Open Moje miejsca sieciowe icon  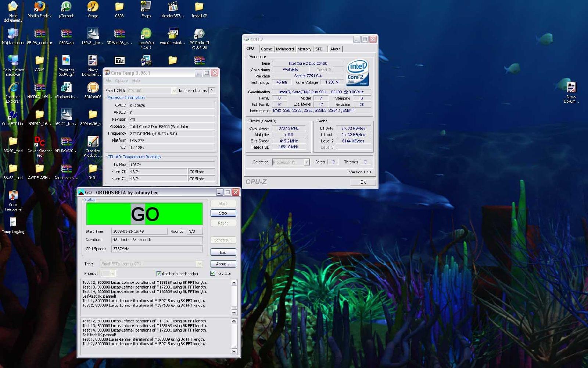13,66
